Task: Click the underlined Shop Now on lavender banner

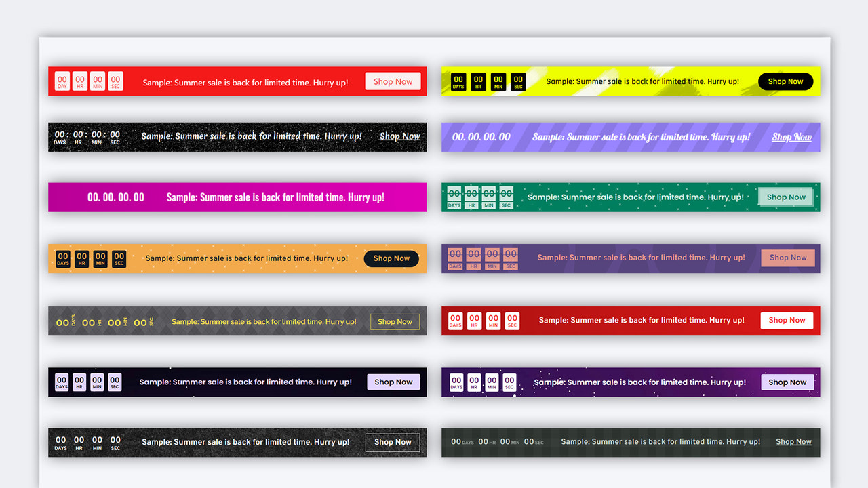Action: 792,136
